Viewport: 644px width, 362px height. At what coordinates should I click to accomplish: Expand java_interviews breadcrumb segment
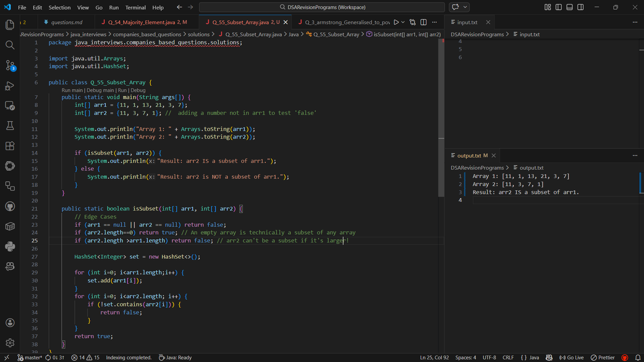88,34
